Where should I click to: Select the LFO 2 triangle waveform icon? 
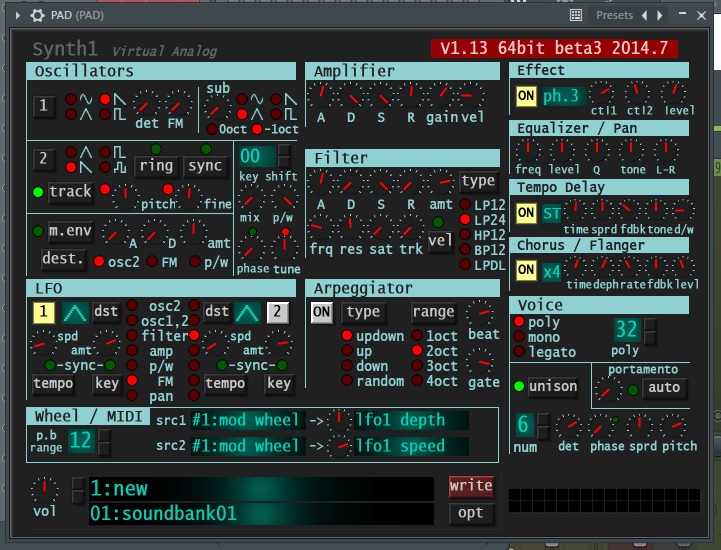pyautogui.click(x=247, y=313)
